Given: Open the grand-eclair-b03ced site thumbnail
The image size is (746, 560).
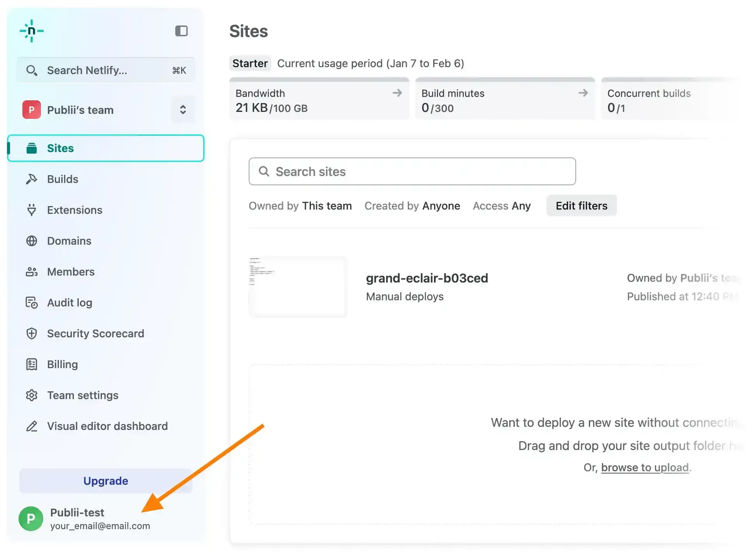Looking at the screenshot, I should [x=298, y=287].
